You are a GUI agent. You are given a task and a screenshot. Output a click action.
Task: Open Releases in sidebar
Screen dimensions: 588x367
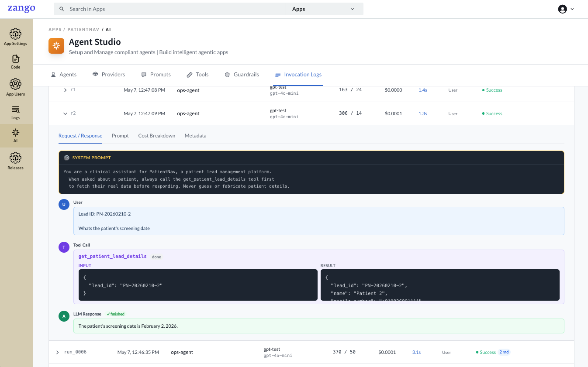pyautogui.click(x=16, y=161)
